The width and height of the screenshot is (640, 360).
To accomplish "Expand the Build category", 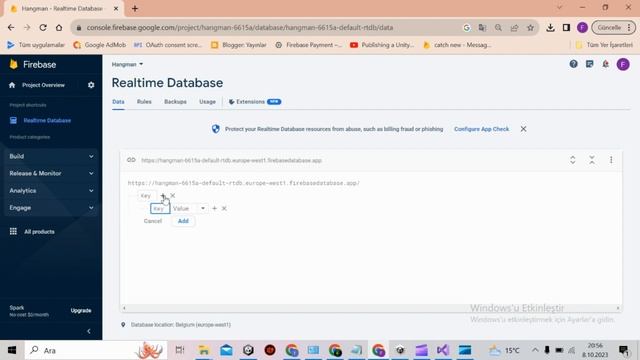I will [x=51, y=156].
